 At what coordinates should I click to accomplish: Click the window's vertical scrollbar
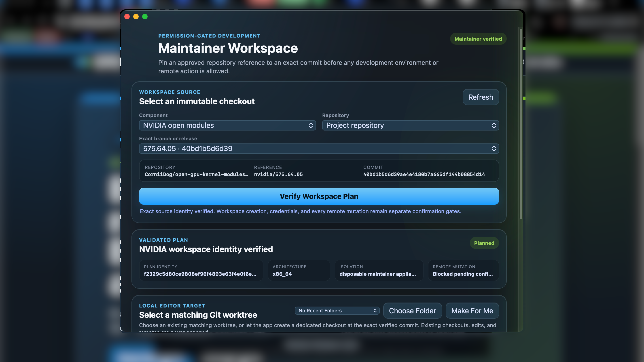521,124
